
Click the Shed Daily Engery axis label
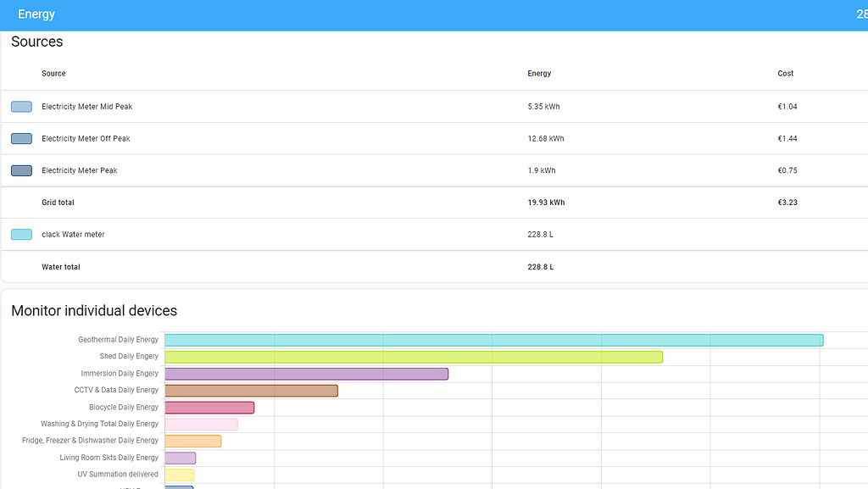point(129,356)
